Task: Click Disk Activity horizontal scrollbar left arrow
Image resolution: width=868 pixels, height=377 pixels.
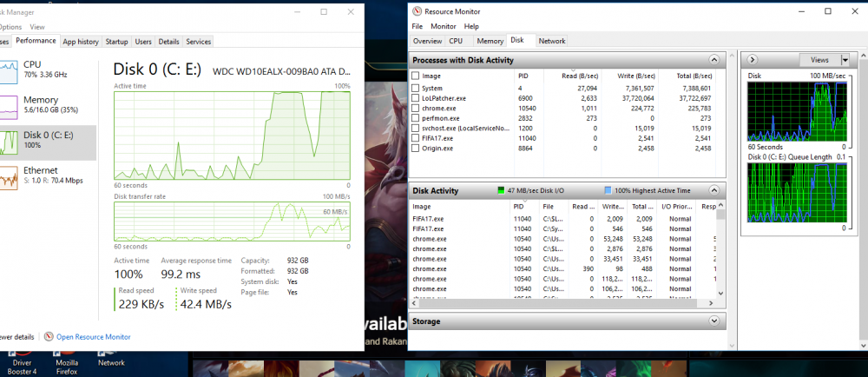Action: (414, 303)
